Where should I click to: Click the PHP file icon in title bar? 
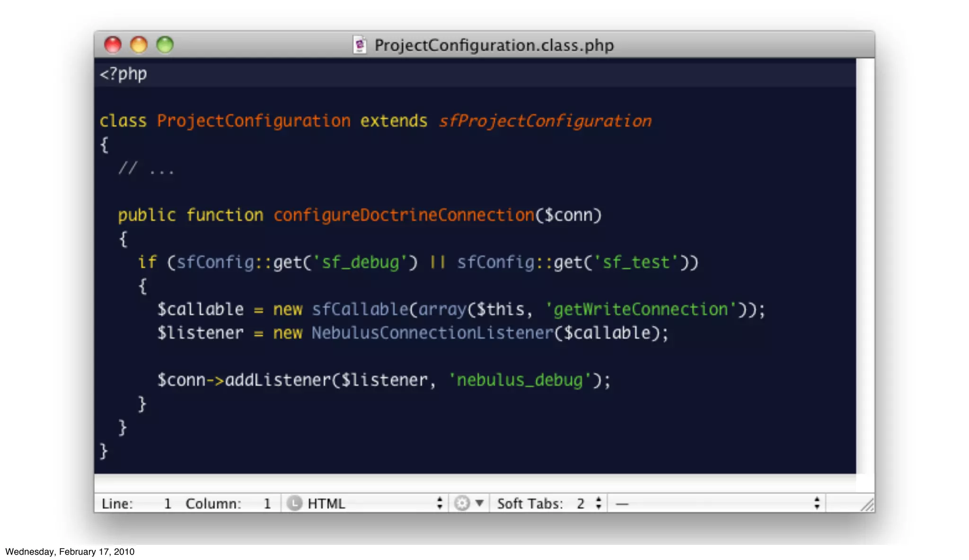coord(360,45)
